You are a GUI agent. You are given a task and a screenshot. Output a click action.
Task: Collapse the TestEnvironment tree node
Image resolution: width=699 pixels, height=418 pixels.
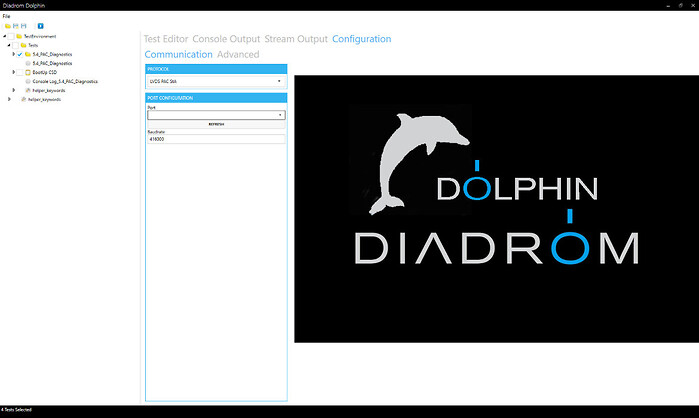point(4,36)
